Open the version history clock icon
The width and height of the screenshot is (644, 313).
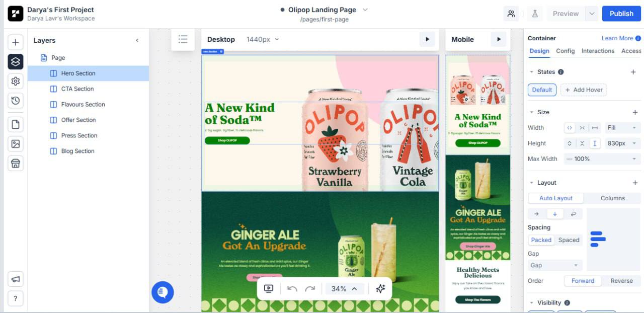click(16, 101)
